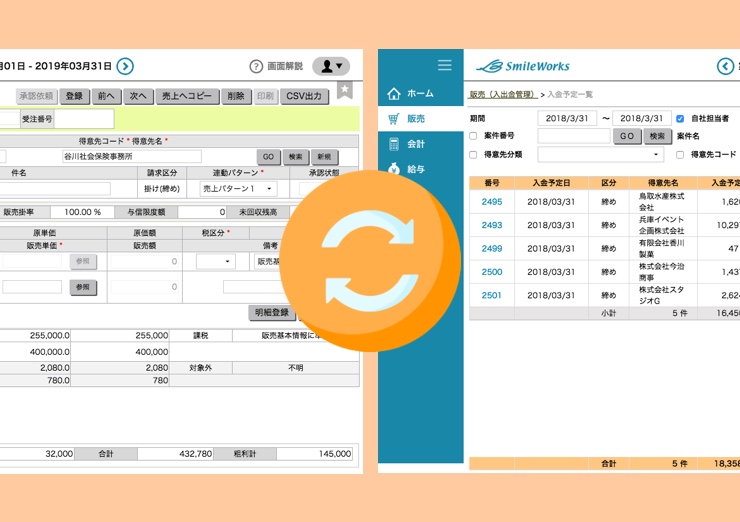Image resolution: width=740 pixels, height=522 pixels.
Task: Click the 得意先名 column header
Action: click(663, 183)
